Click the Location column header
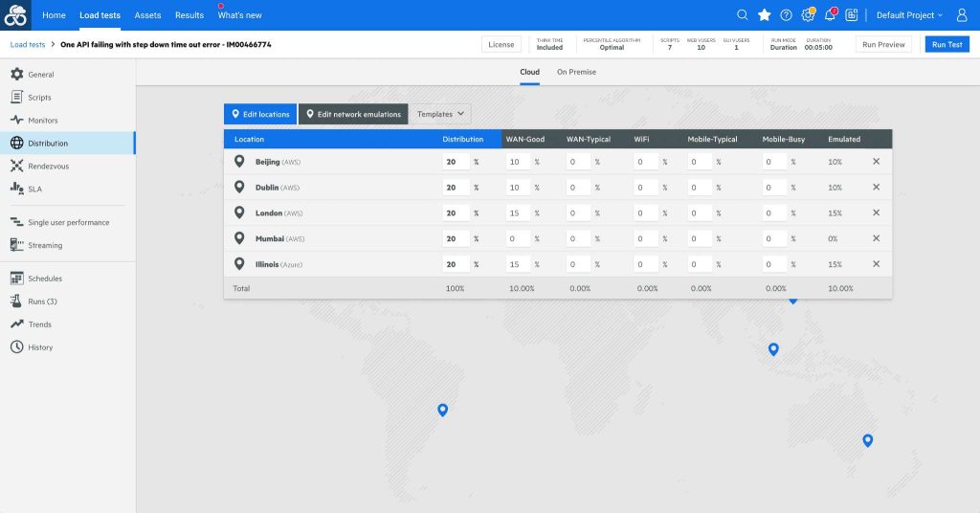This screenshot has height=513, width=980. pyautogui.click(x=250, y=139)
